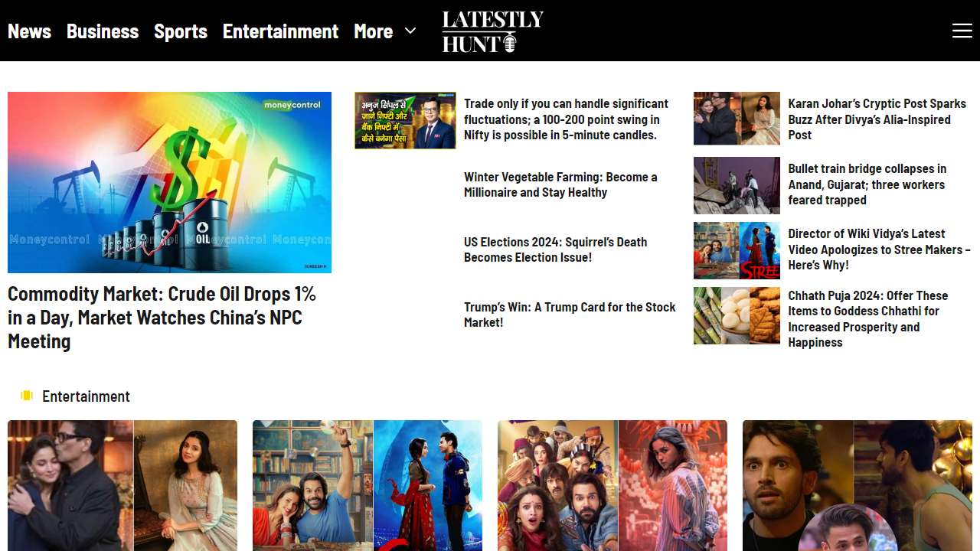Image resolution: width=980 pixels, height=551 pixels.
Task: Open the Nifty 5-minute candles trading article
Action: 566,119
